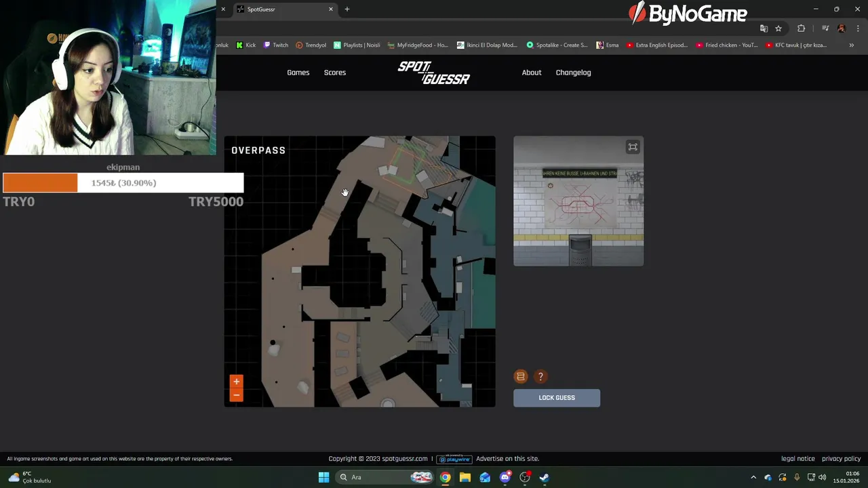Show more bookmarks chevron
Screen dimensions: 868x488
pyautogui.click(x=852, y=45)
